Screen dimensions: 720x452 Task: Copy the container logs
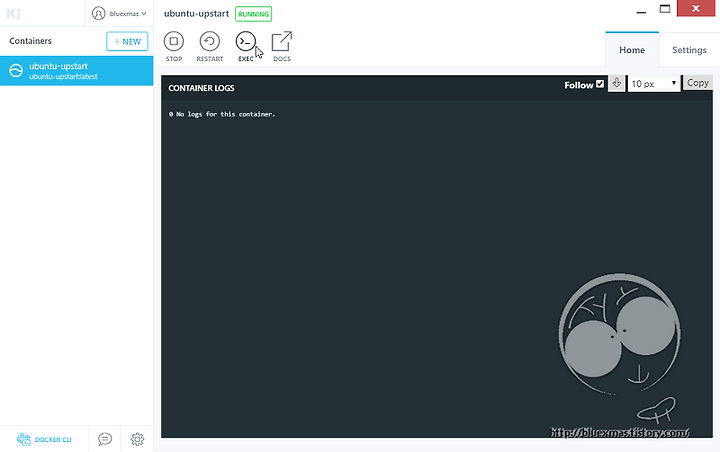pos(698,83)
